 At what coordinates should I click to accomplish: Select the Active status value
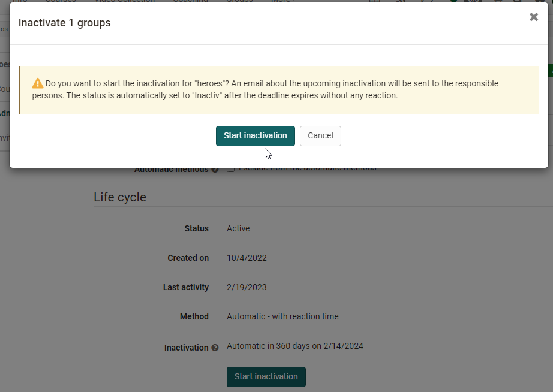238,228
